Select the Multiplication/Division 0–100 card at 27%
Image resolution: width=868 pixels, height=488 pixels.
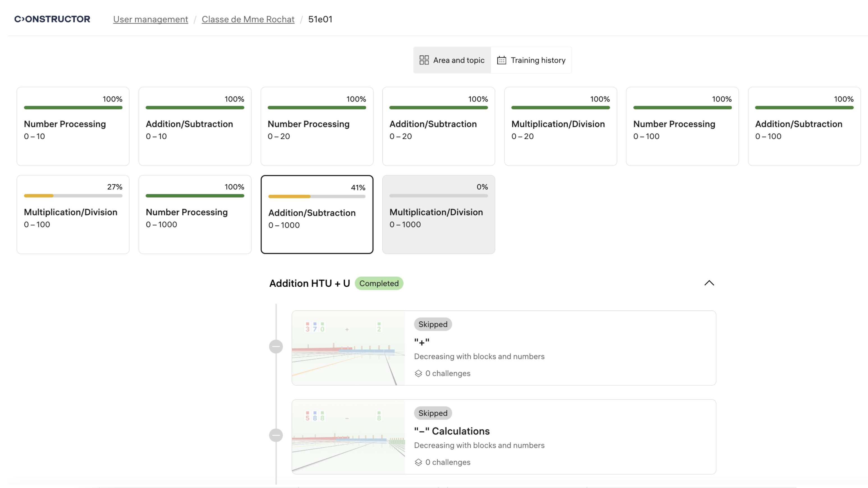point(73,215)
